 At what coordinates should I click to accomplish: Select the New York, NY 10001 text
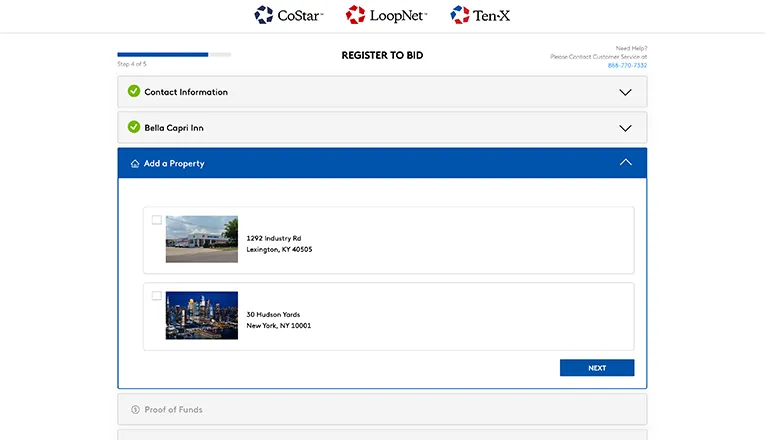click(279, 325)
